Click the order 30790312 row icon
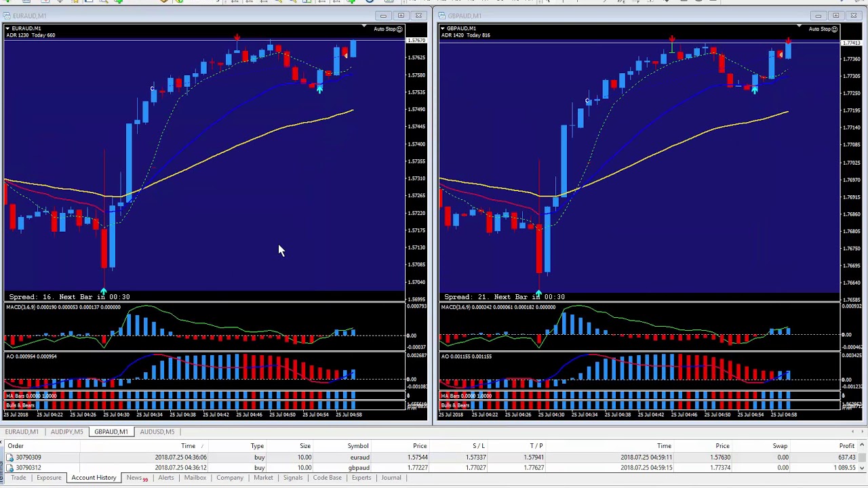The image size is (868, 488). tap(9, 468)
